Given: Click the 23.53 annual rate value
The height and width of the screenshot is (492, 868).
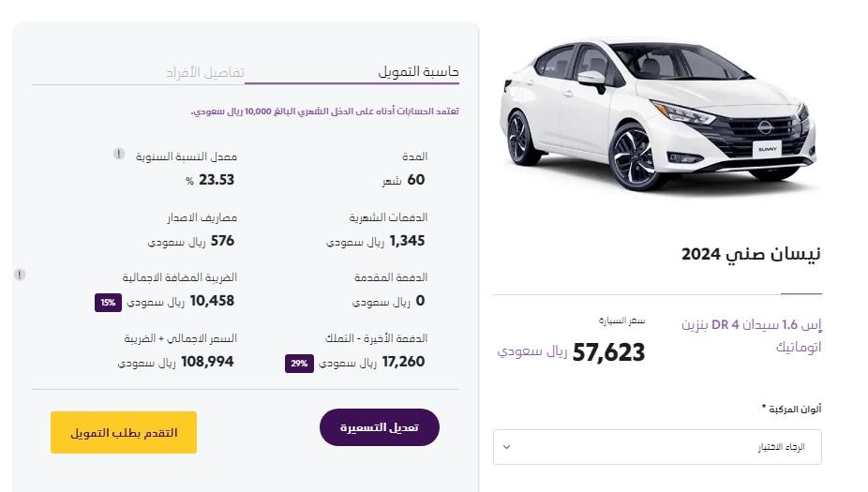Looking at the screenshot, I should click(x=217, y=180).
